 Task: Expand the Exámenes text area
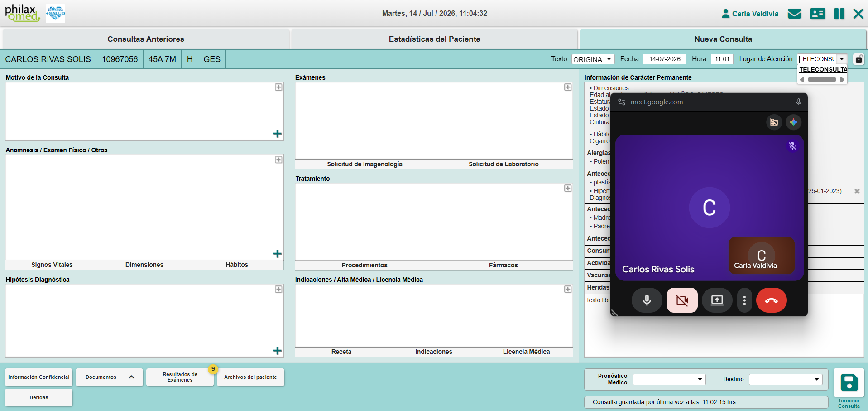(568, 87)
